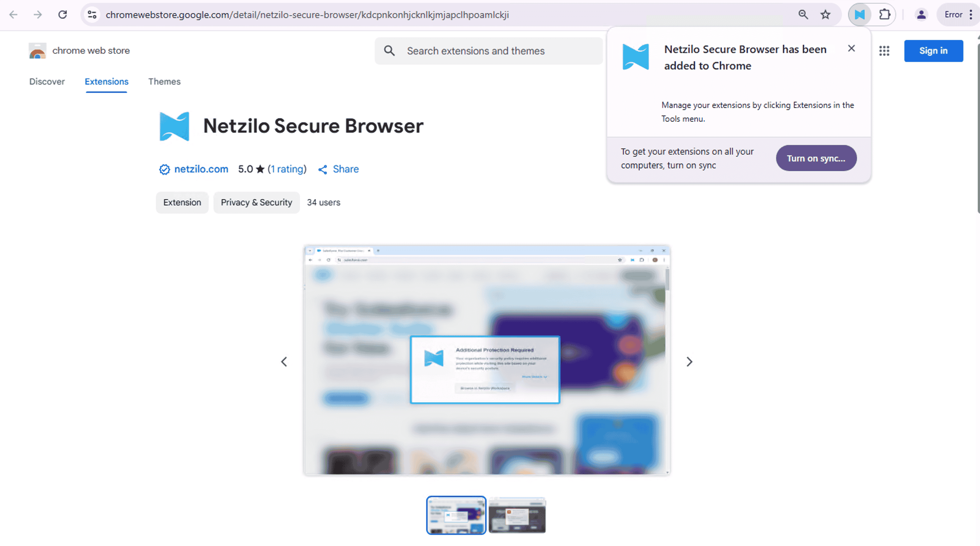Click the Privacy & Security chip
980x546 pixels.
(256, 202)
